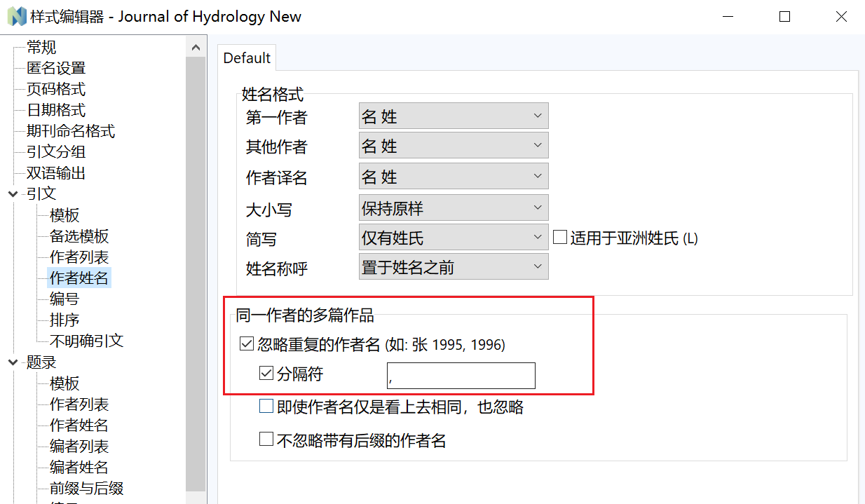Open 编者姓名 in the tree

79,468
